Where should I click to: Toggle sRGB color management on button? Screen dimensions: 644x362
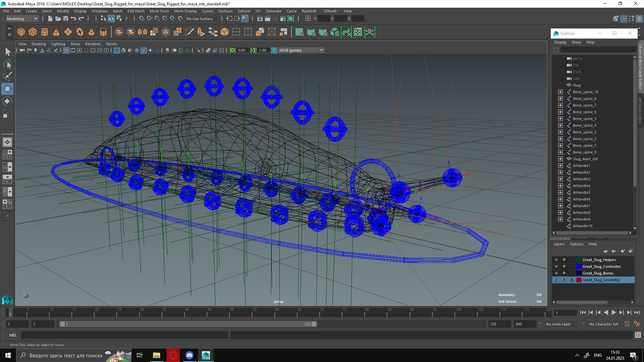click(274, 50)
